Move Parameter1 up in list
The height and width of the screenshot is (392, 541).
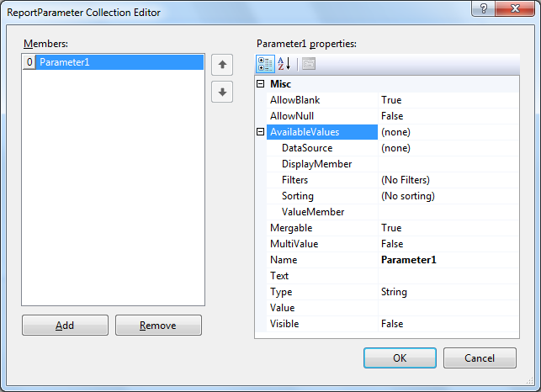pyautogui.click(x=222, y=65)
